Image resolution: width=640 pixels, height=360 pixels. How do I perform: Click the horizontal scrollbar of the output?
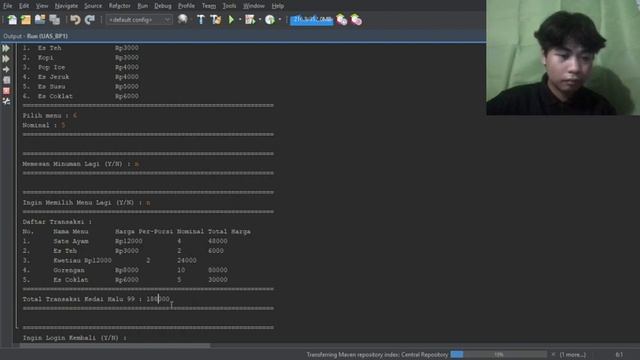coord(115,346)
